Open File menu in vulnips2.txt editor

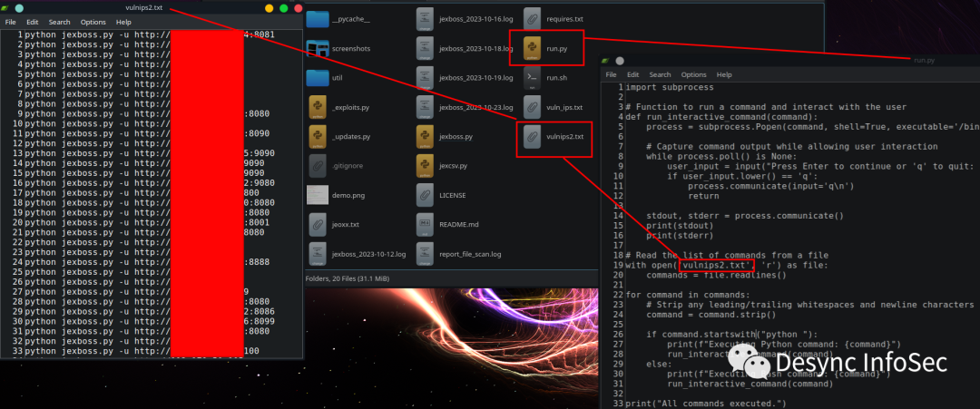click(11, 22)
